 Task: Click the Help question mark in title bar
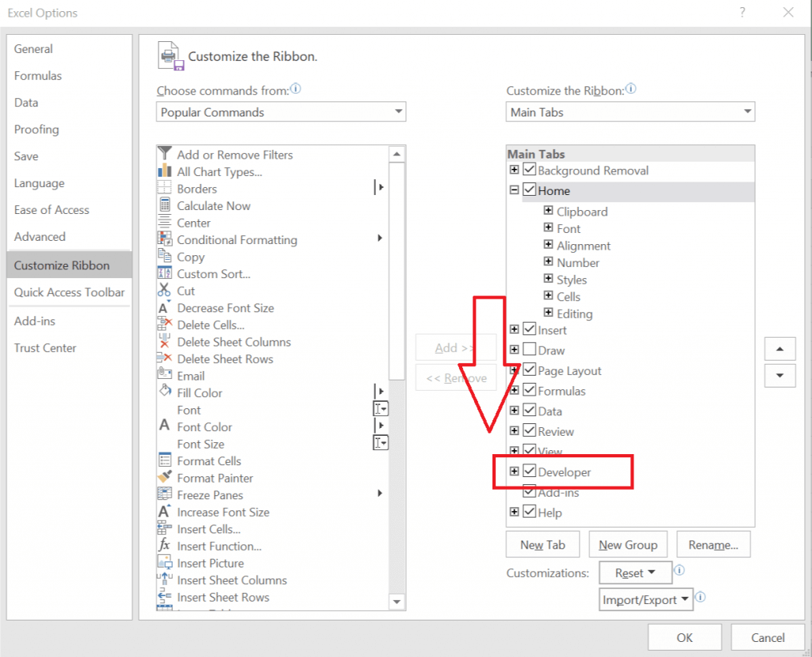(x=742, y=12)
